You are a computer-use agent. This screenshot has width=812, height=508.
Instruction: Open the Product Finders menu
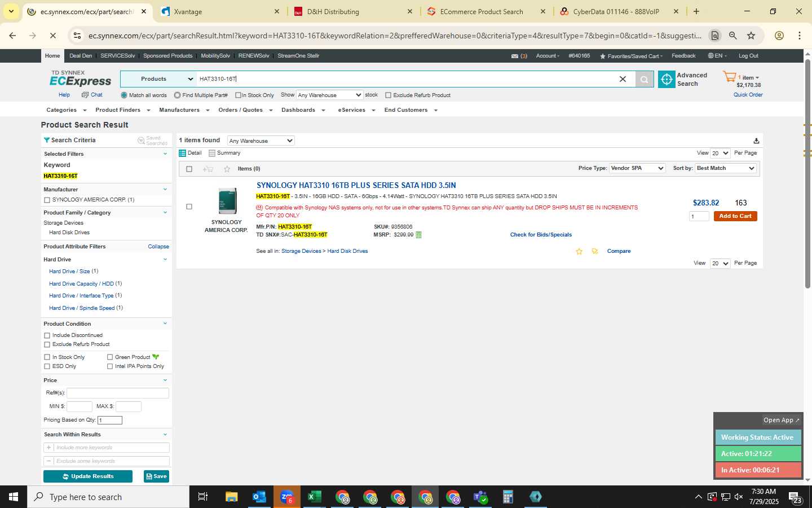coord(122,110)
